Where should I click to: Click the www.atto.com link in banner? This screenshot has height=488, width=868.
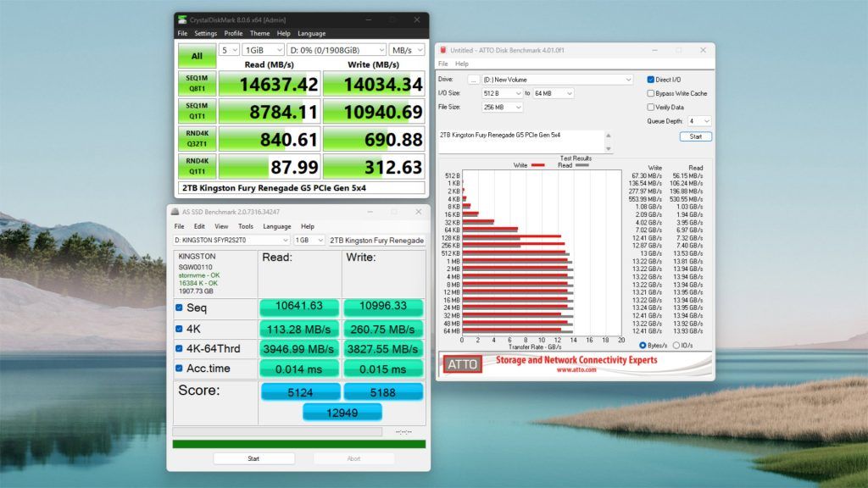(576, 370)
